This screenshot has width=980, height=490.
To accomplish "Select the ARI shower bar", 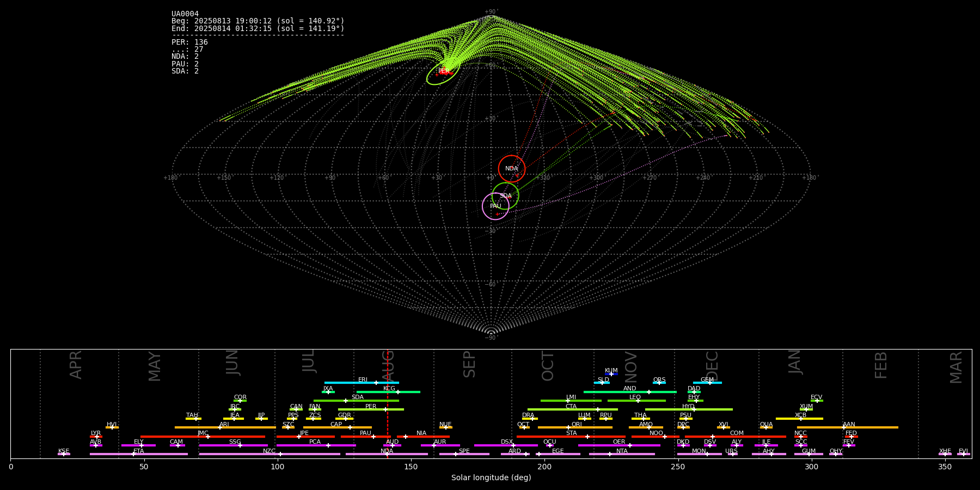I will (x=225, y=427).
